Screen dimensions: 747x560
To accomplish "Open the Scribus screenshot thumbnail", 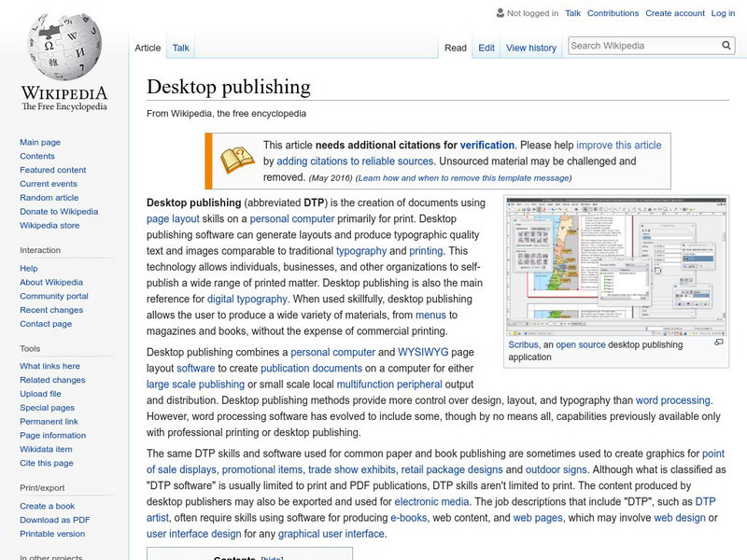I will [615, 266].
